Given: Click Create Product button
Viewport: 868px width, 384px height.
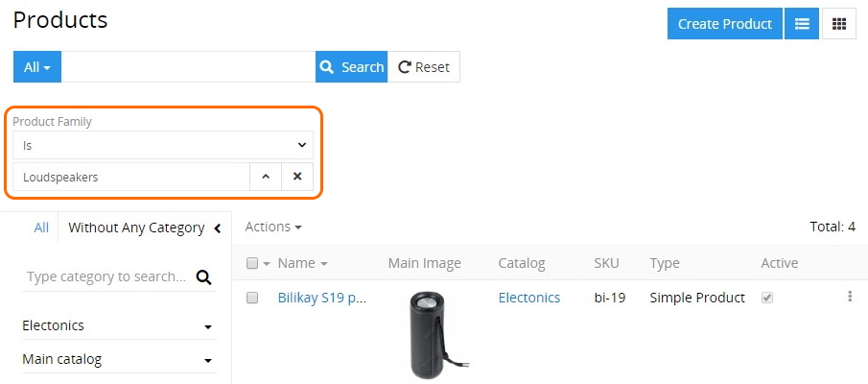Looking at the screenshot, I should coord(725,24).
